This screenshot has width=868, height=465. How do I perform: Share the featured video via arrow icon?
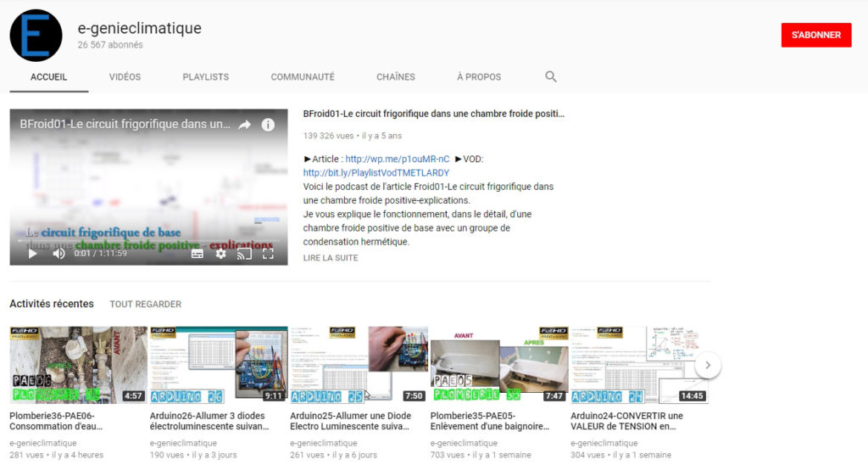pyautogui.click(x=245, y=125)
